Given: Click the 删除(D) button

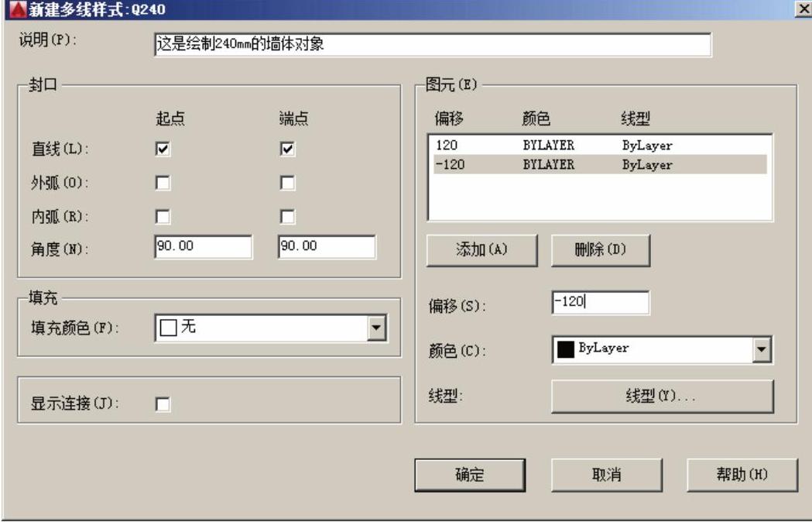Looking at the screenshot, I should pos(600,250).
